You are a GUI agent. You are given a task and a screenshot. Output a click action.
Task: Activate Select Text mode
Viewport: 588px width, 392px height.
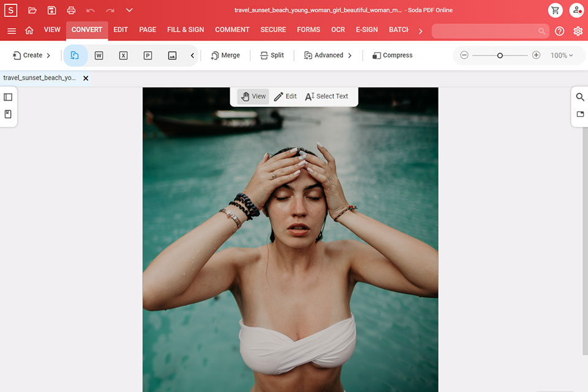[326, 96]
